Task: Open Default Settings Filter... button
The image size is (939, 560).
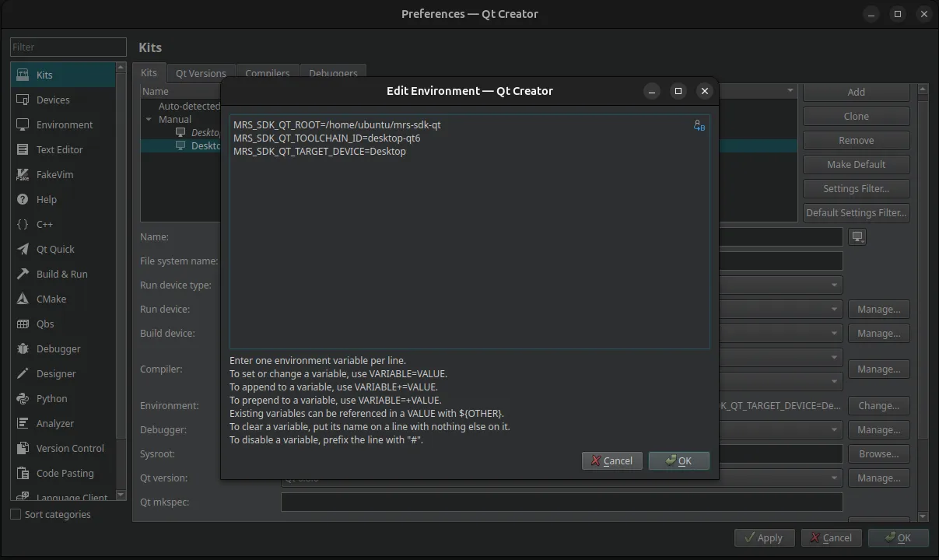Action: (x=856, y=212)
